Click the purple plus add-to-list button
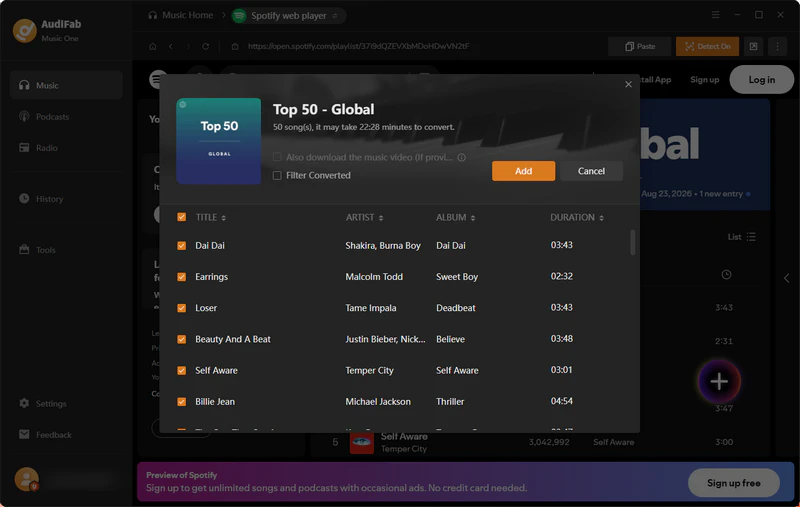 point(719,381)
